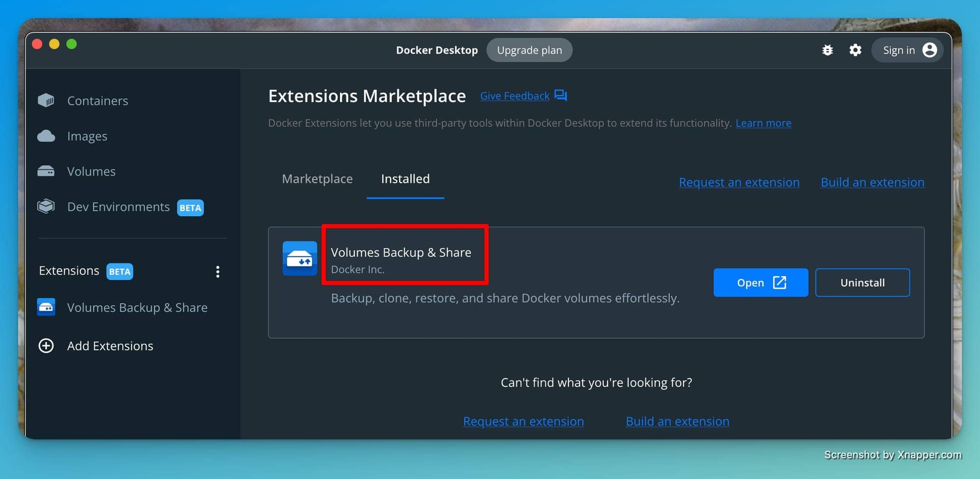Image resolution: width=980 pixels, height=479 pixels.
Task: Click top Request an extension link
Action: 739,182
